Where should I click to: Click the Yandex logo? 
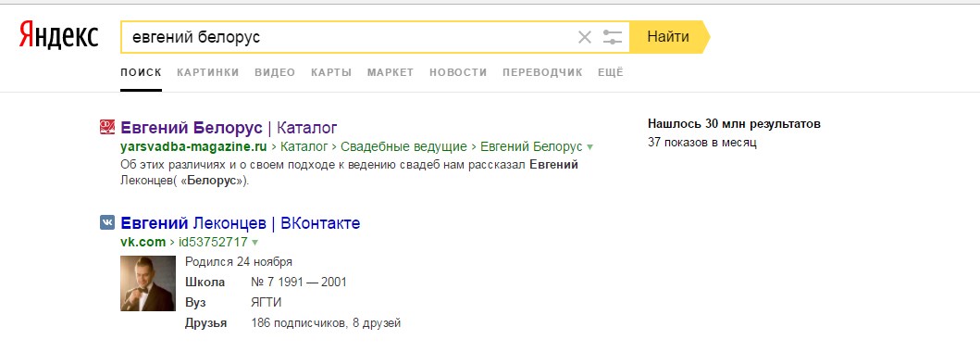click(x=58, y=35)
